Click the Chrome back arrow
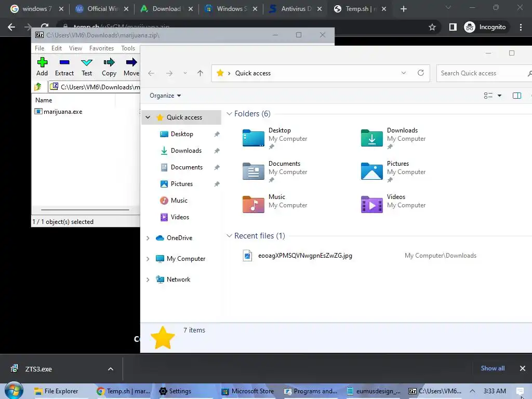Screen dimensions: 532x399 coord(11,27)
